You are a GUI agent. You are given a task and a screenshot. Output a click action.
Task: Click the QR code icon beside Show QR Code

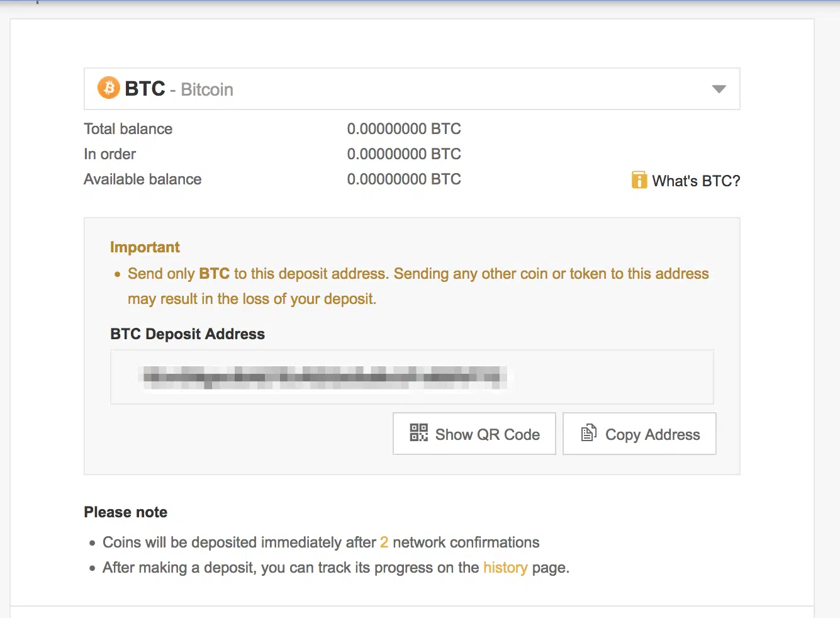click(418, 433)
